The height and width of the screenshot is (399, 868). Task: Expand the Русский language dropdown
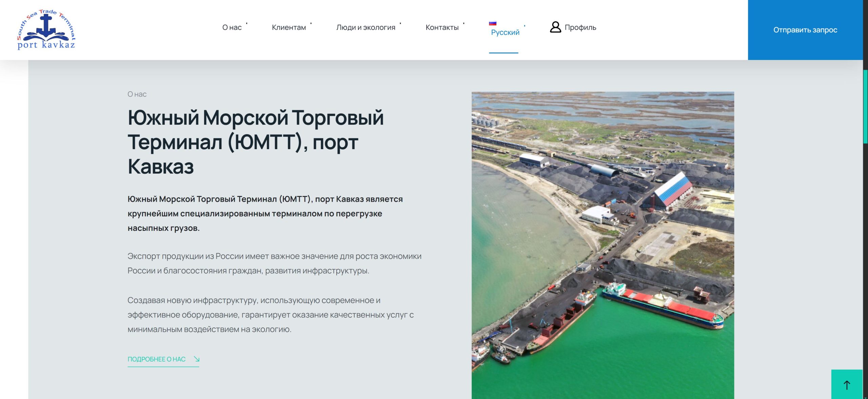505,32
